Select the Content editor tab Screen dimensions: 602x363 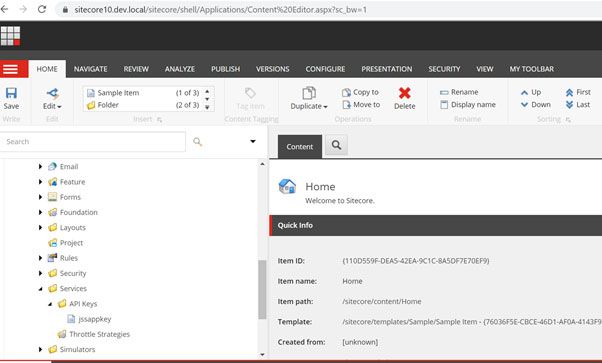(299, 147)
